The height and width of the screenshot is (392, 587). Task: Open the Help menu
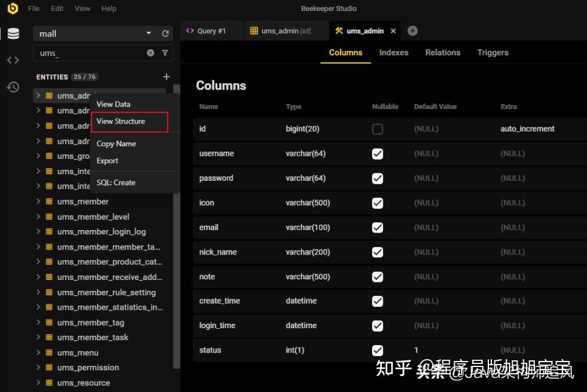pyautogui.click(x=109, y=9)
